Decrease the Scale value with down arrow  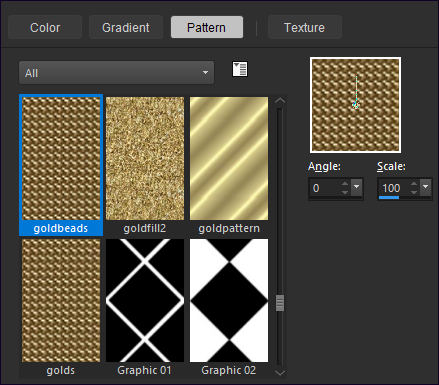414,193
